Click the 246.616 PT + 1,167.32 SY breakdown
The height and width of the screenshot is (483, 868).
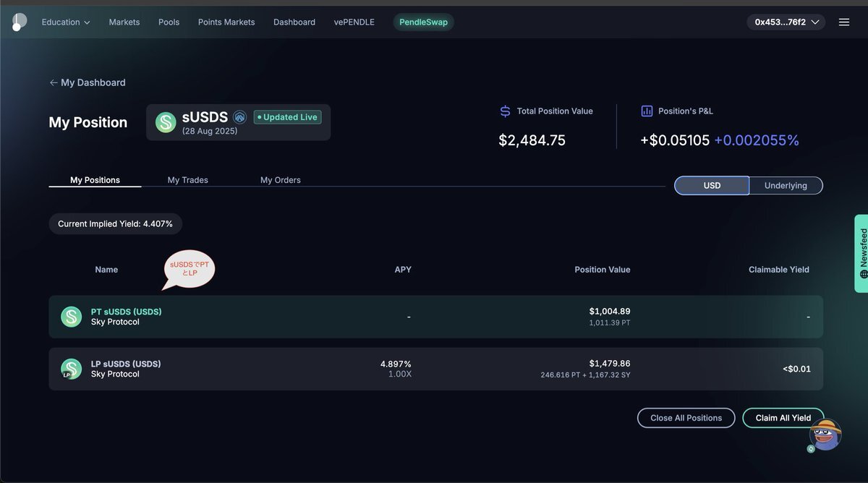(586, 375)
